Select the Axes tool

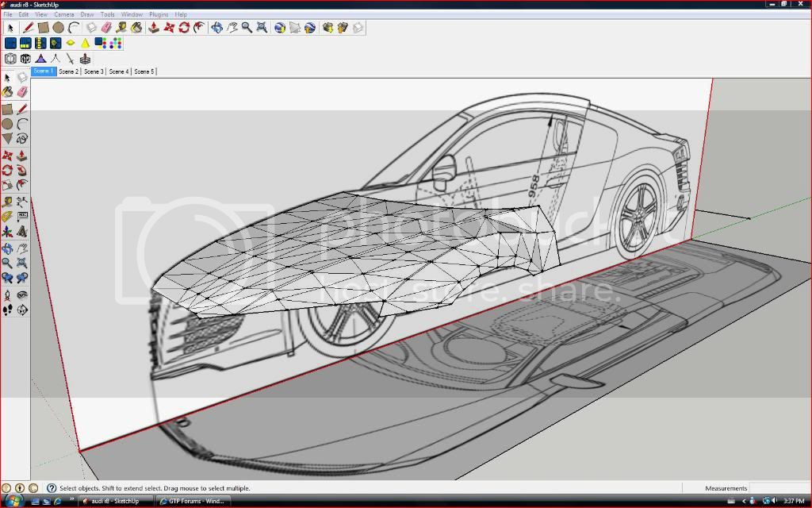click(x=7, y=231)
